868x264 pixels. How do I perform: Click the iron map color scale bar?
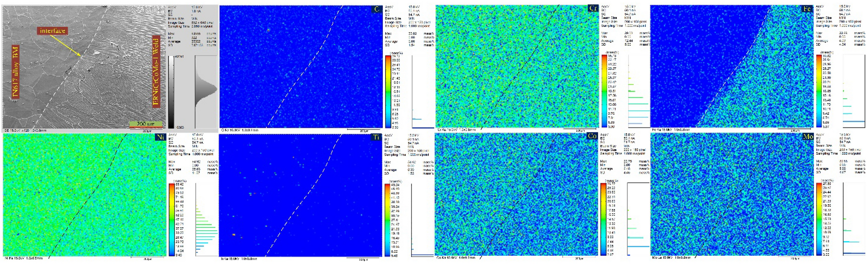(x=818, y=91)
